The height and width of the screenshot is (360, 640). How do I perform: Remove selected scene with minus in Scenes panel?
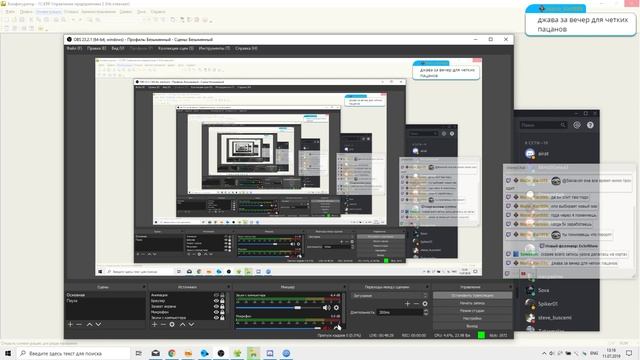(x=79, y=324)
